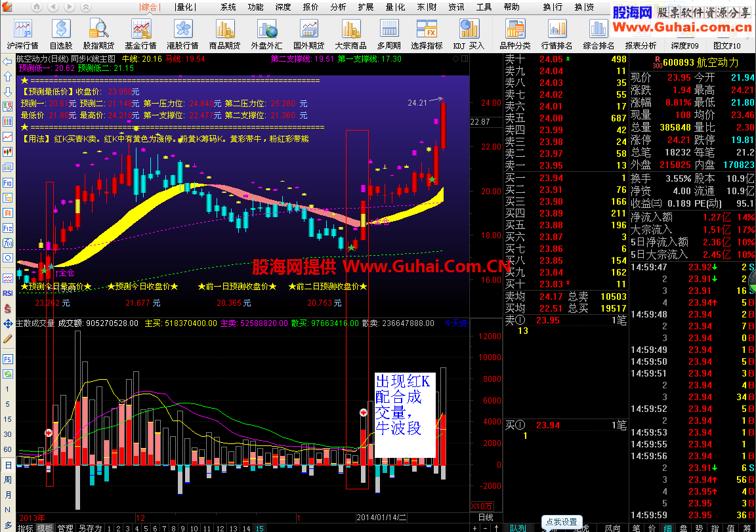
Task: Switch to 60-minute period in sidebar
Action: click(7, 449)
